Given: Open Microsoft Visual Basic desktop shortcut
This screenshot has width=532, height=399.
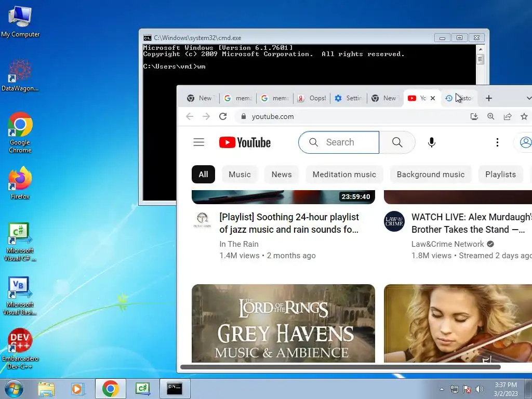Looking at the screenshot, I should [x=20, y=296].
